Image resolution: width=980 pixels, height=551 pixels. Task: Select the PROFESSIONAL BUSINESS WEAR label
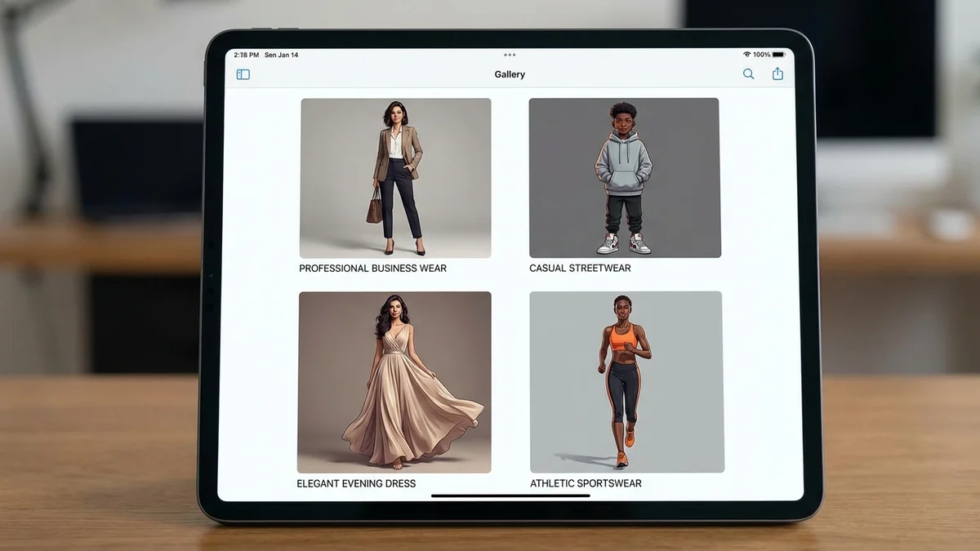click(372, 268)
